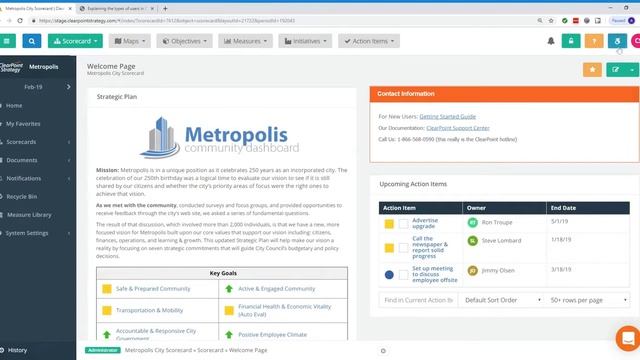This screenshot has width=640, height=360.
Task: Click the Administrator badge
Action: pyautogui.click(x=102, y=350)
